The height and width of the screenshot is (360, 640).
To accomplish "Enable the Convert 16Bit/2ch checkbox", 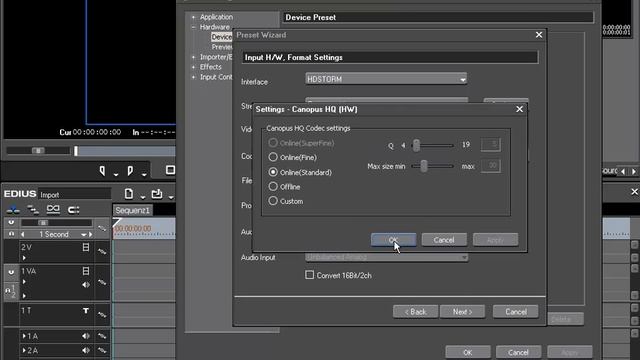I will 309,275.
